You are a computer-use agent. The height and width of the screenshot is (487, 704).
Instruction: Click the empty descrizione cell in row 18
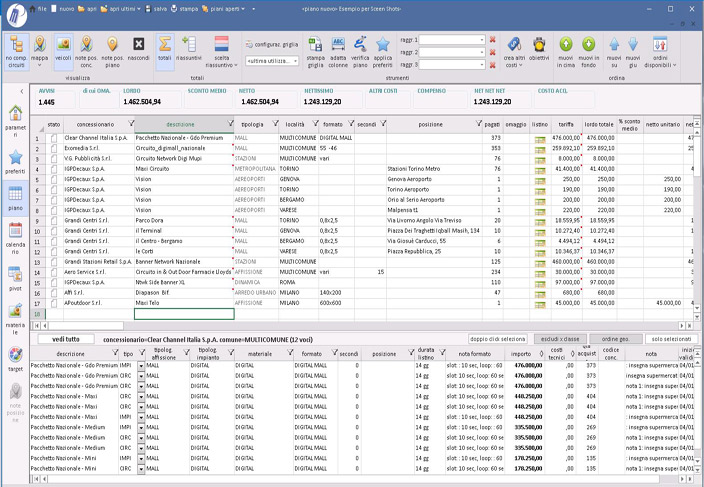point(183,313)
